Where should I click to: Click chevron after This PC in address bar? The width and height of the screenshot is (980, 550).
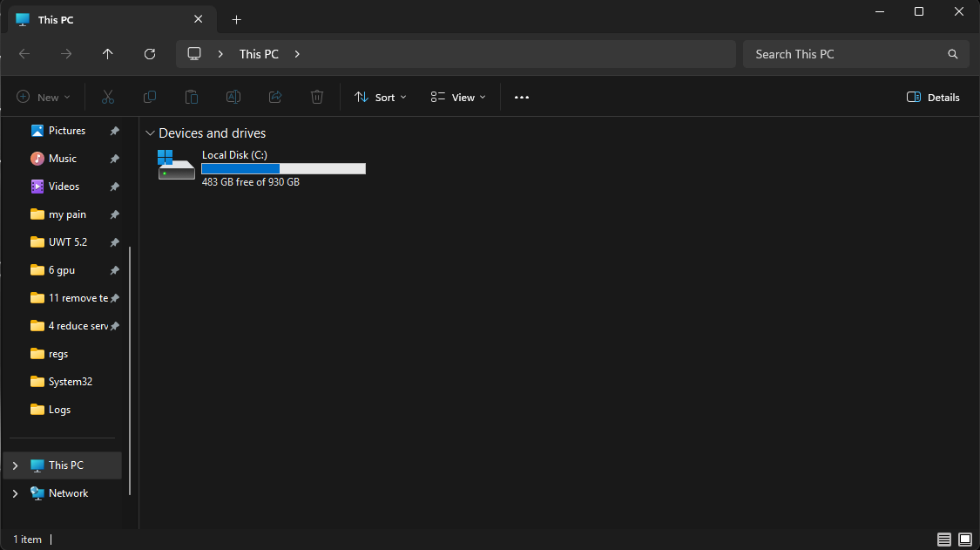(298, 54)
